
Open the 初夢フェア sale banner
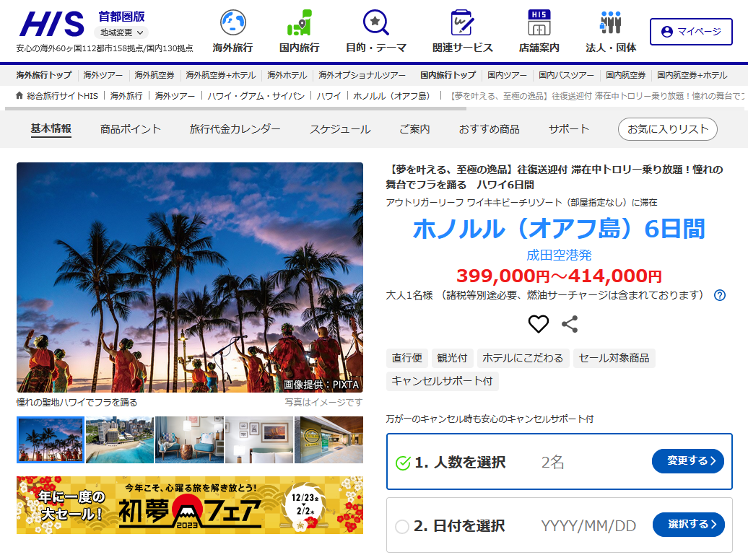pyautogui.click(x=190, y=505)
